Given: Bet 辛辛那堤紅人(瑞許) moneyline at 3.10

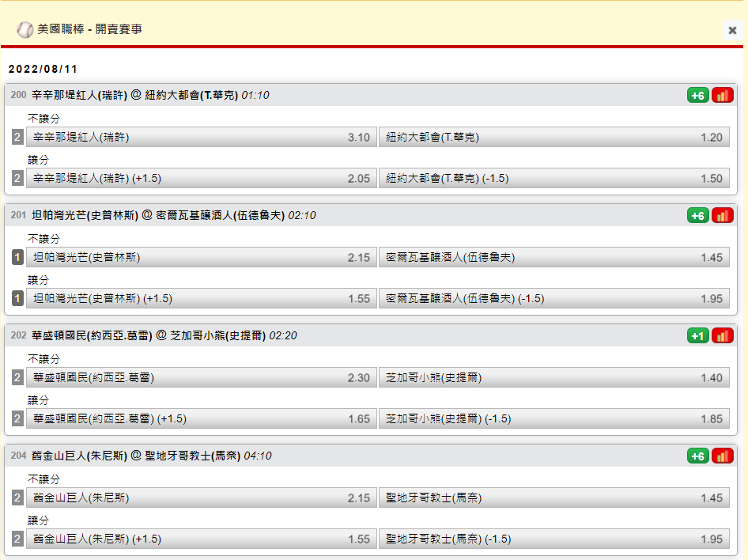Looking at the screenshot, I should pos(202,138).
